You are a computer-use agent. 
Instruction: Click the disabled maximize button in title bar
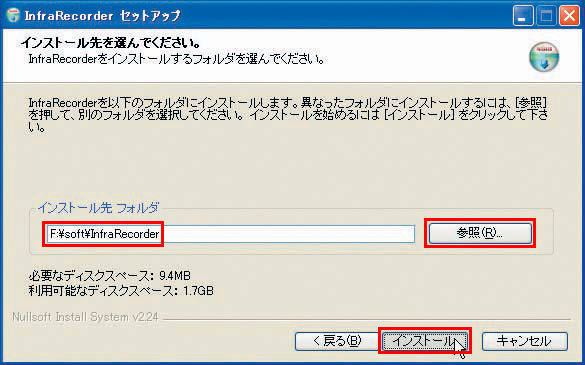click(546, 16)
